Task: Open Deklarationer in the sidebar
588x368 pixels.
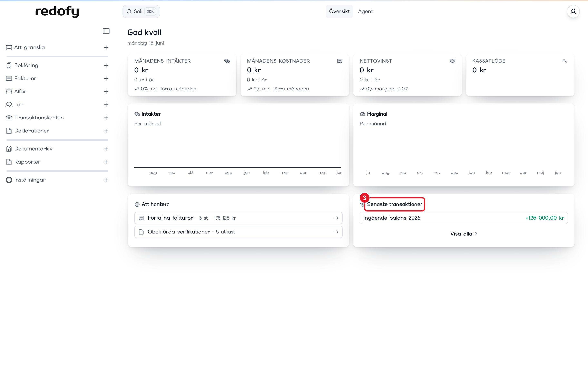Action: (x=32, y=131)
